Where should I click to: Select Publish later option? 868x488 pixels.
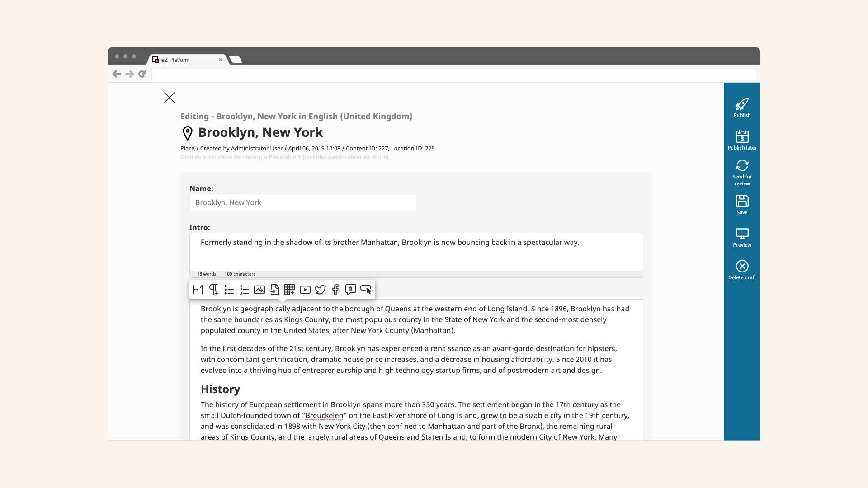coord(741,140)
